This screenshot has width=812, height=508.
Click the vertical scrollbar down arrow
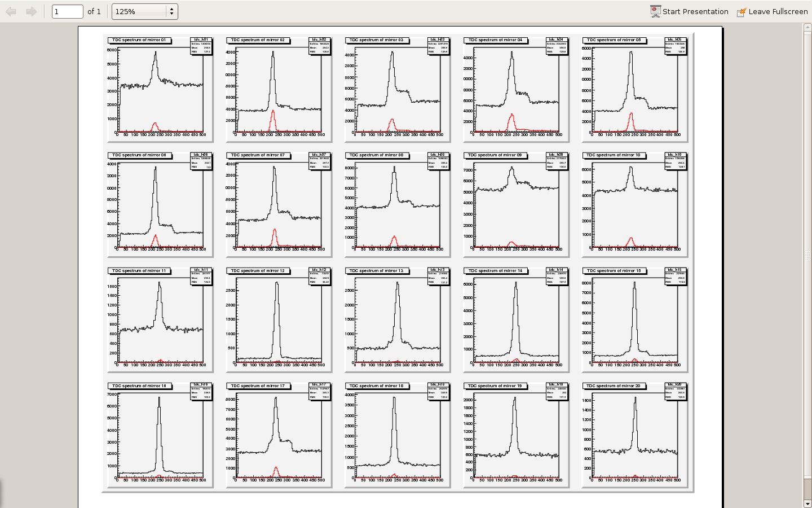807,503
